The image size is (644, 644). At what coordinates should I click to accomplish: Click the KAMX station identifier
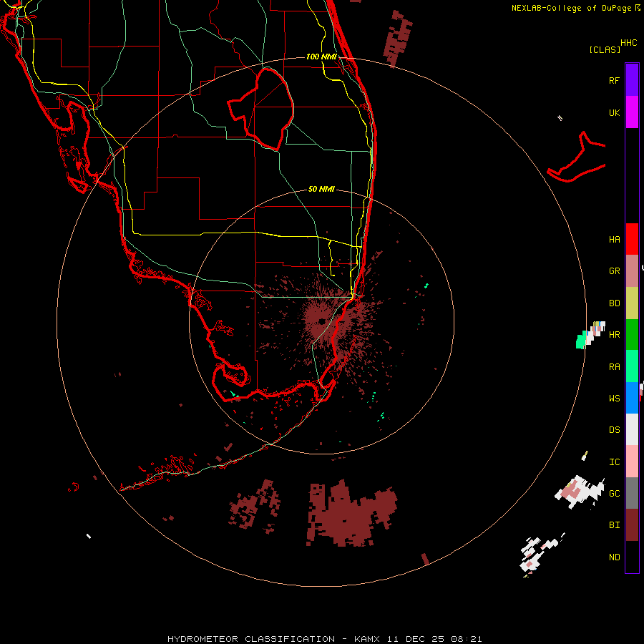pos(369,639)
